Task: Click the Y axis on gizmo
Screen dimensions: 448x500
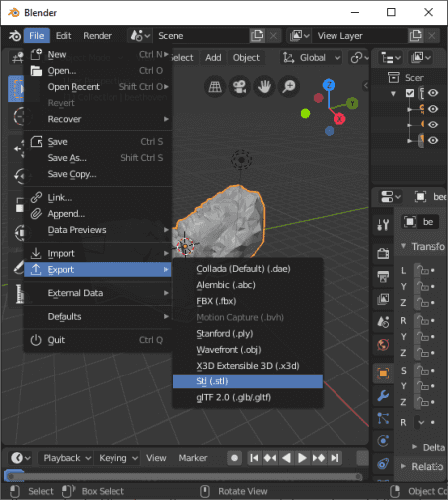Action: pyautogui.click(x=352, y=103)
